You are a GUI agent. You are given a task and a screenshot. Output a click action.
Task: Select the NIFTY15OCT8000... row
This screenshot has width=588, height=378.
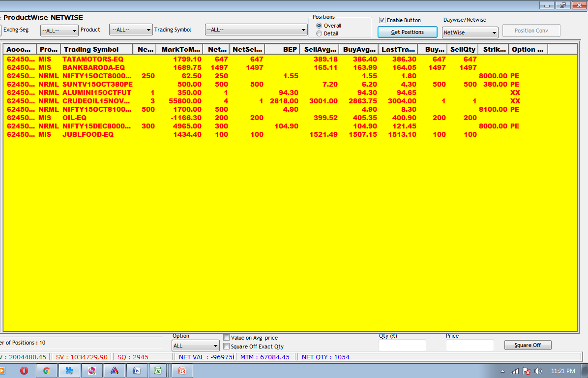click(x=290, y=76)
